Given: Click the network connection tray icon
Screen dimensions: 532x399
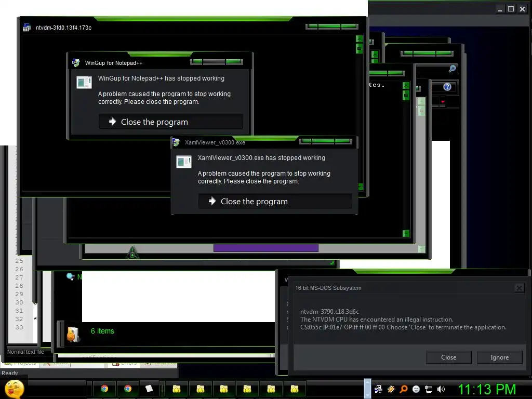Looking at the screenshot, I should [x=429, y=389].
